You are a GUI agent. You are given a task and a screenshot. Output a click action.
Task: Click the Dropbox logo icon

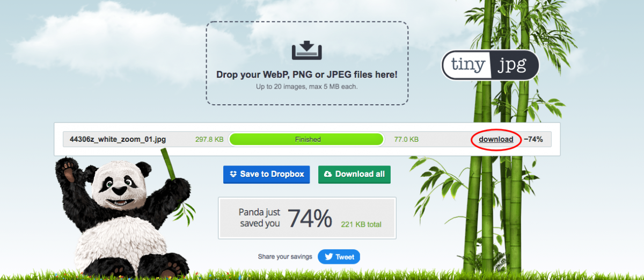coord(233,174)
